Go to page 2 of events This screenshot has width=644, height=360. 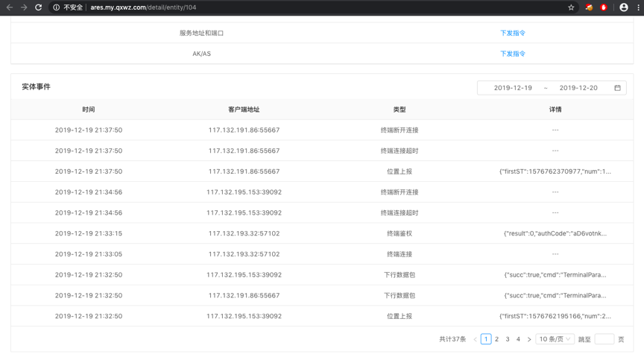click(x=497, y=339)
